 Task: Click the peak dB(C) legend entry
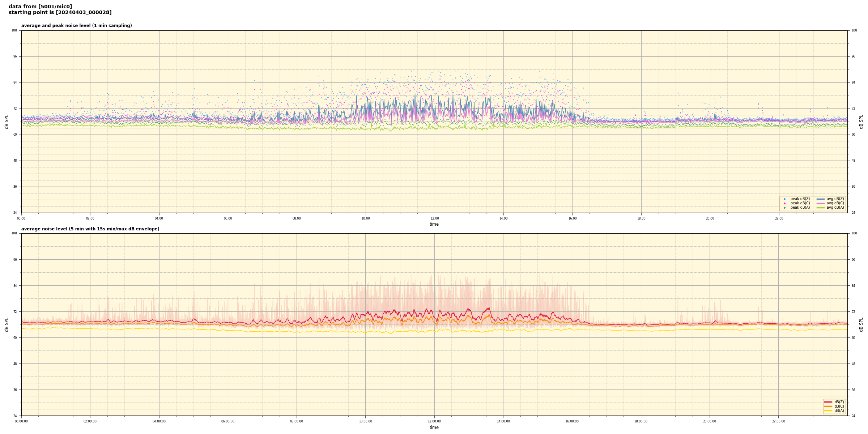[800, 203]
